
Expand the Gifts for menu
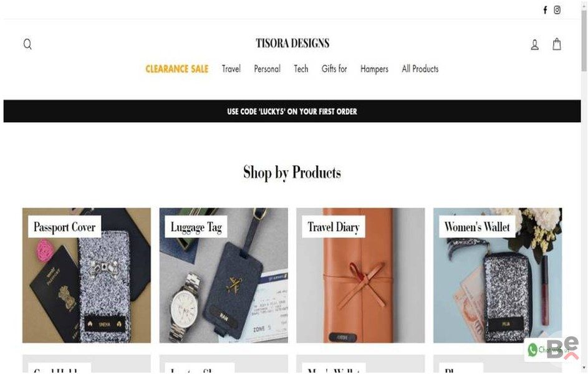(x=334, y=69)
